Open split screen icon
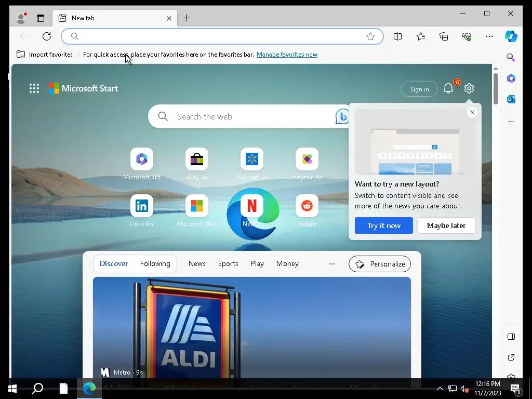 (397, 36)
